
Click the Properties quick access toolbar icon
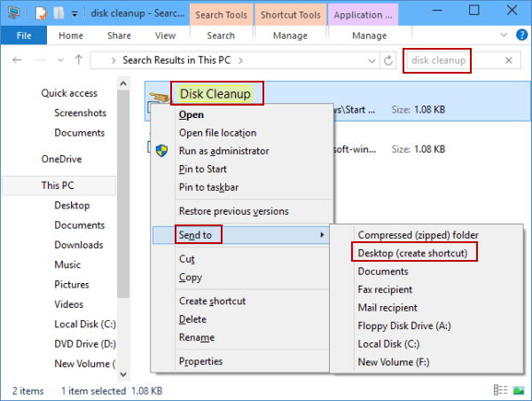point(41,13)
